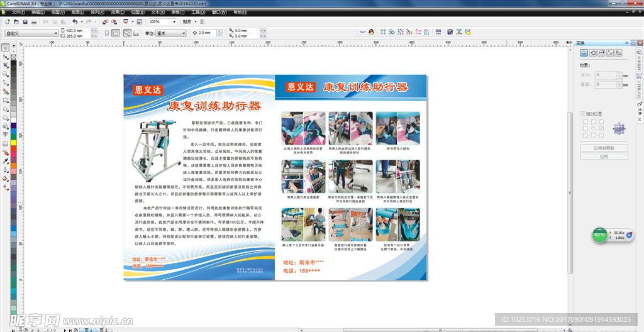Image resolution: width=644 pixels, height=332 pixels.
Task: Click the 水平 horizontal position field
Action: [x=606, y=75]
